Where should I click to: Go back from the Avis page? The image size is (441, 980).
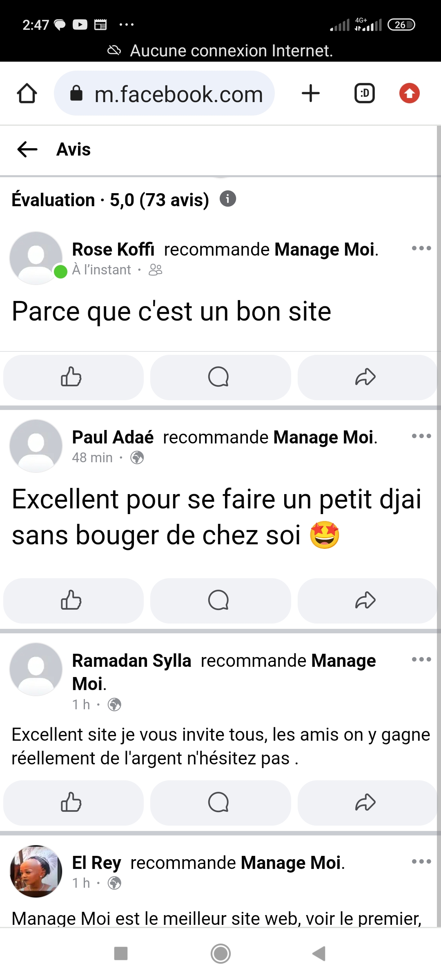click(x=27, y=149)
